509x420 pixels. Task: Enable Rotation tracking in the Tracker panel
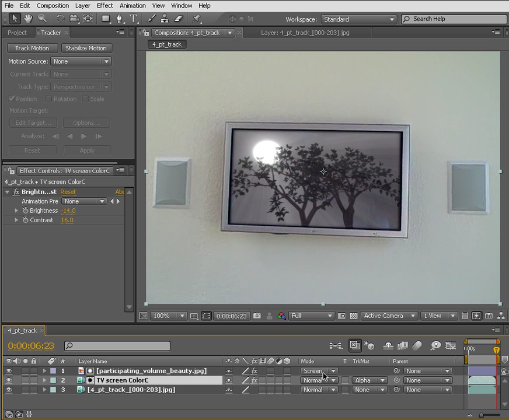pos(49,99)
